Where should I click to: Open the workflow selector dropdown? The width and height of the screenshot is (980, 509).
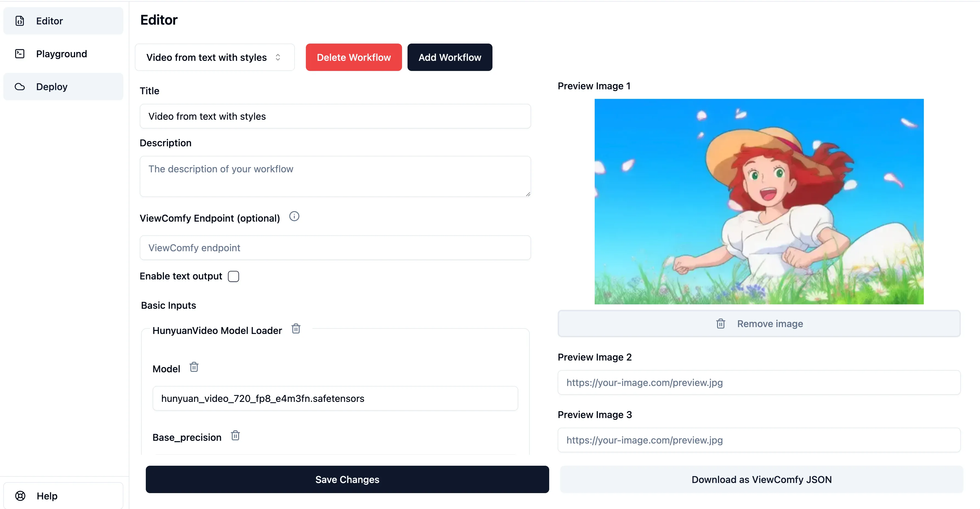[215, 58]
